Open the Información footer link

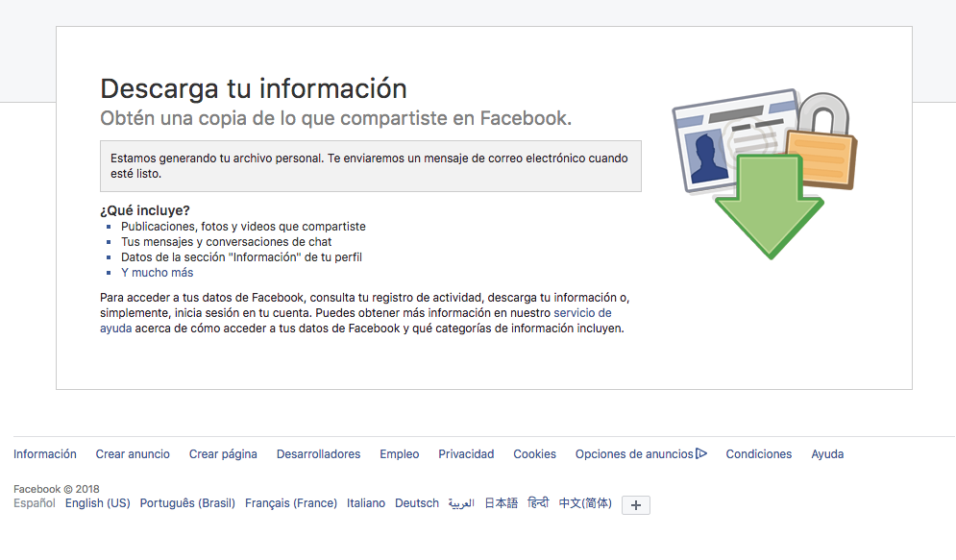tap(45, 453)
